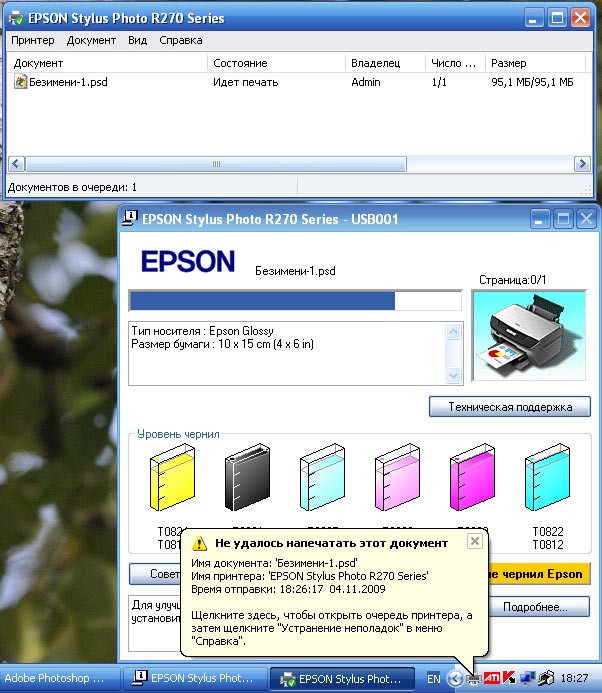Click the 'Идет печать' status cell
Screen dimensions: 602x693
click(x=245, y=82)
